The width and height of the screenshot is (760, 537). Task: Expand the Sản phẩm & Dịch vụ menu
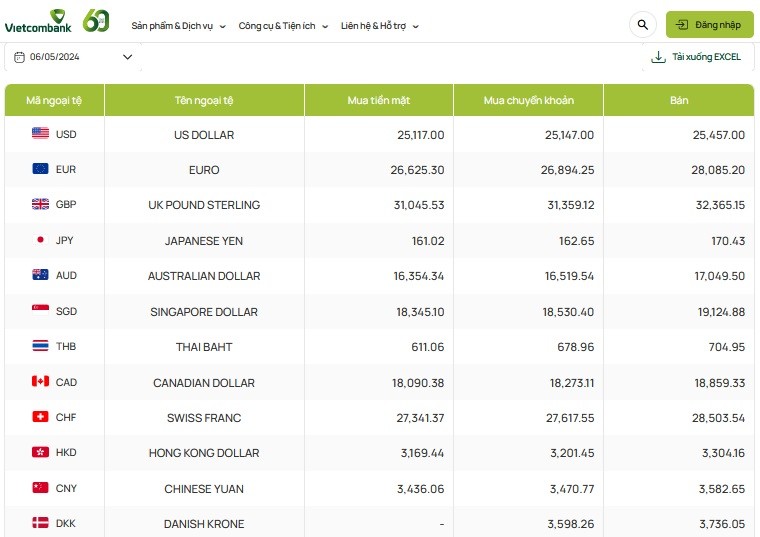click(179, 26)
